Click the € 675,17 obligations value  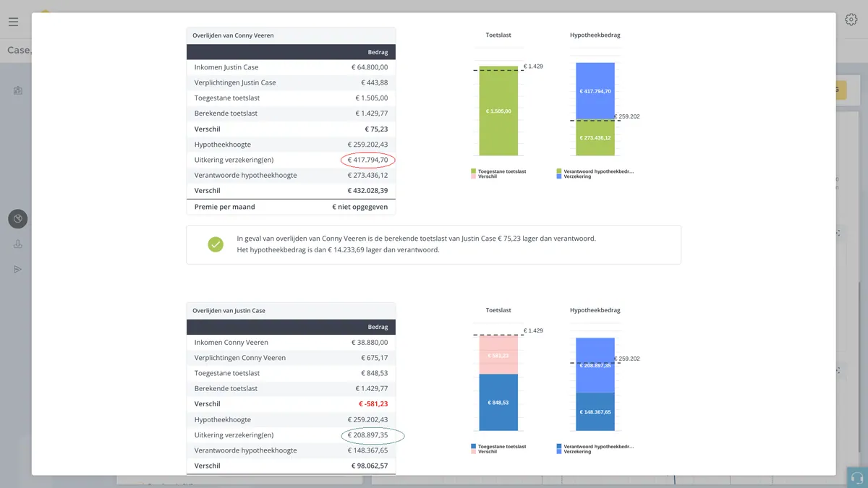[x=375, y=358]
